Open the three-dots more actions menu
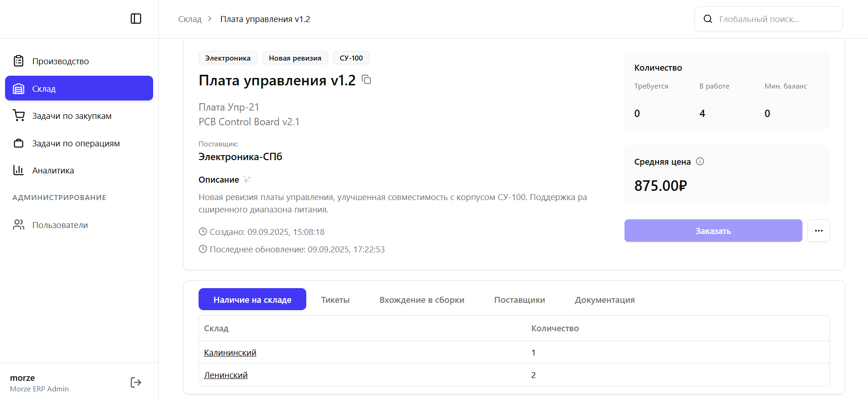 pyautogui.click(x=818, y=231)
